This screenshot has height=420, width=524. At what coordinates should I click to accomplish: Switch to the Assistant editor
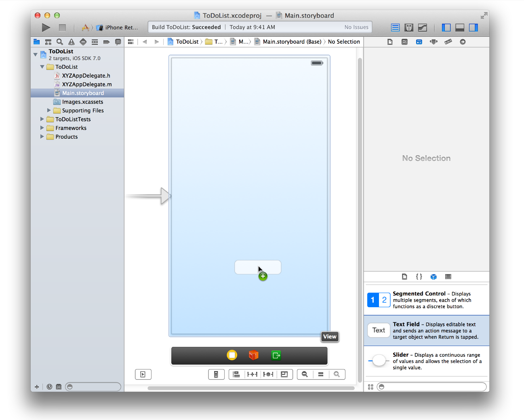[x=409, y=27]
